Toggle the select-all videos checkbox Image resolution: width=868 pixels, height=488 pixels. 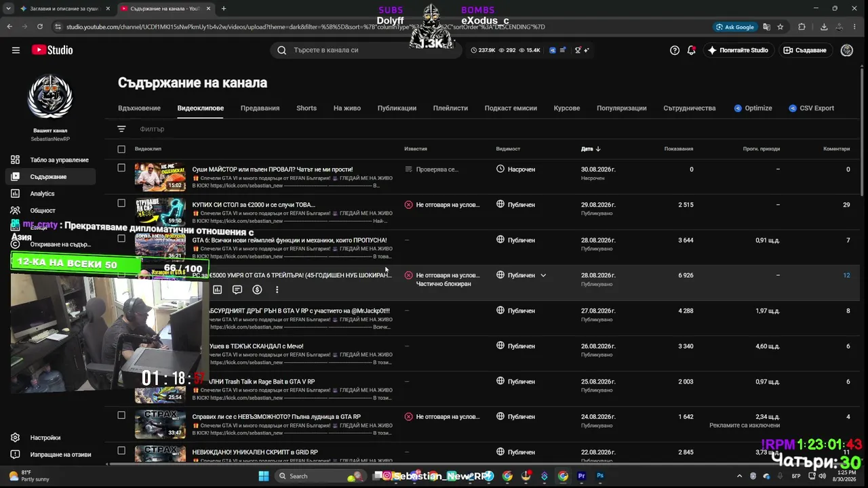[121, 149]
